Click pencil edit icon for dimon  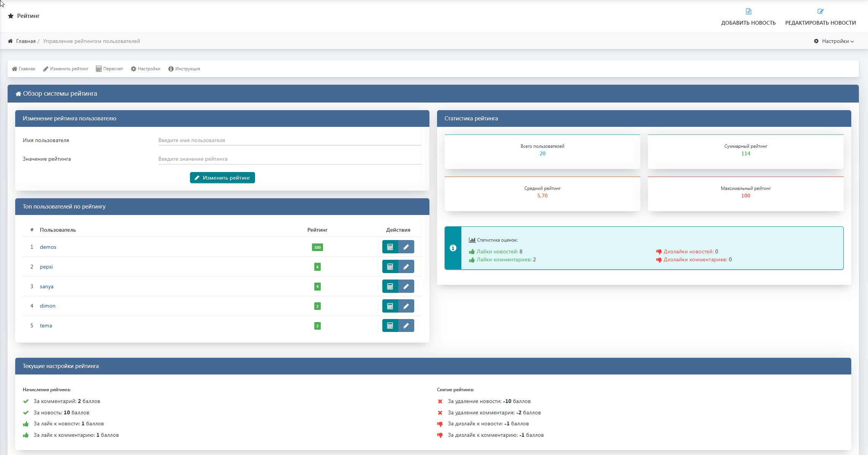tap(406, 306)
